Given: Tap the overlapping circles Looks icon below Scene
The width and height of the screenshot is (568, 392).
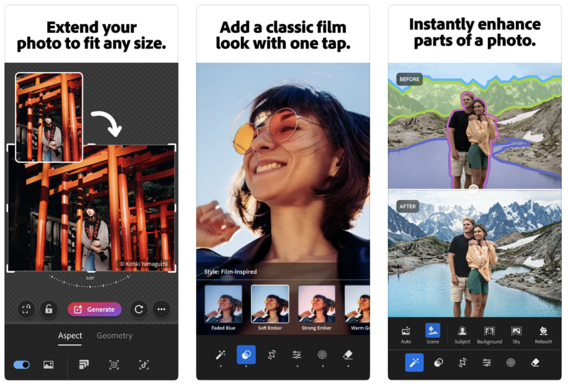Looking at the screenshot, I should (439, 362).
